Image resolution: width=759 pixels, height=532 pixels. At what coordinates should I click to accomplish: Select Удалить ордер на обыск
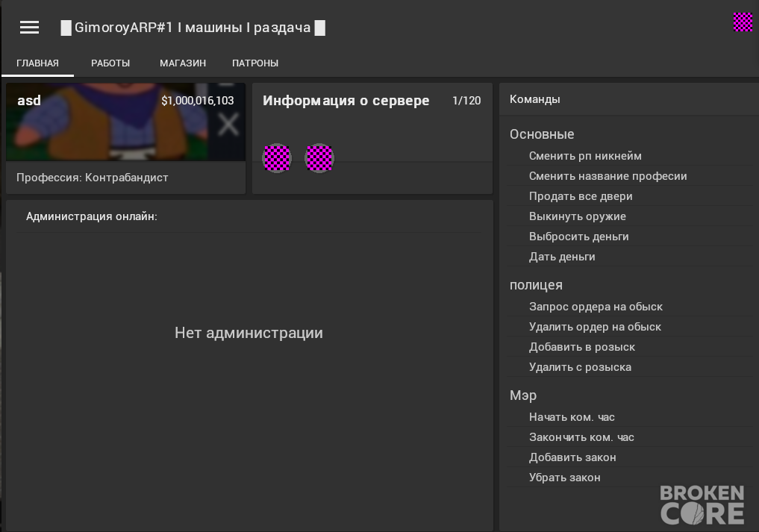[x=630, y=327]
